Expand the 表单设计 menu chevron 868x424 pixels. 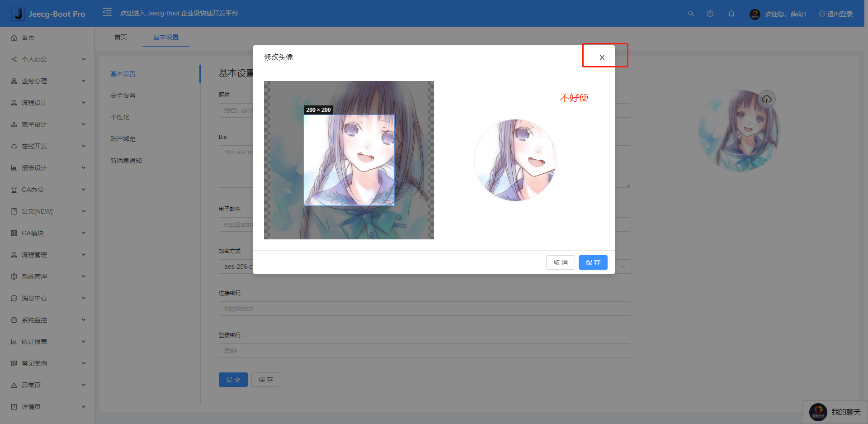84,124
